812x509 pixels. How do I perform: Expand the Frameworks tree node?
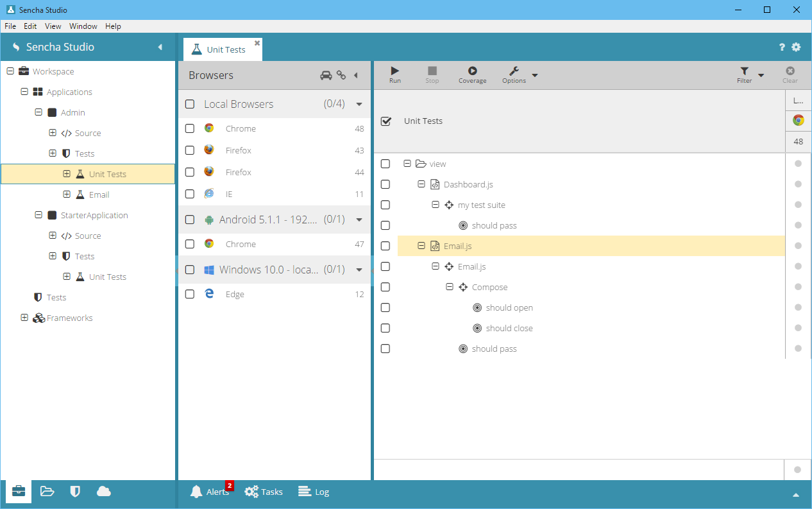point(24,318)
